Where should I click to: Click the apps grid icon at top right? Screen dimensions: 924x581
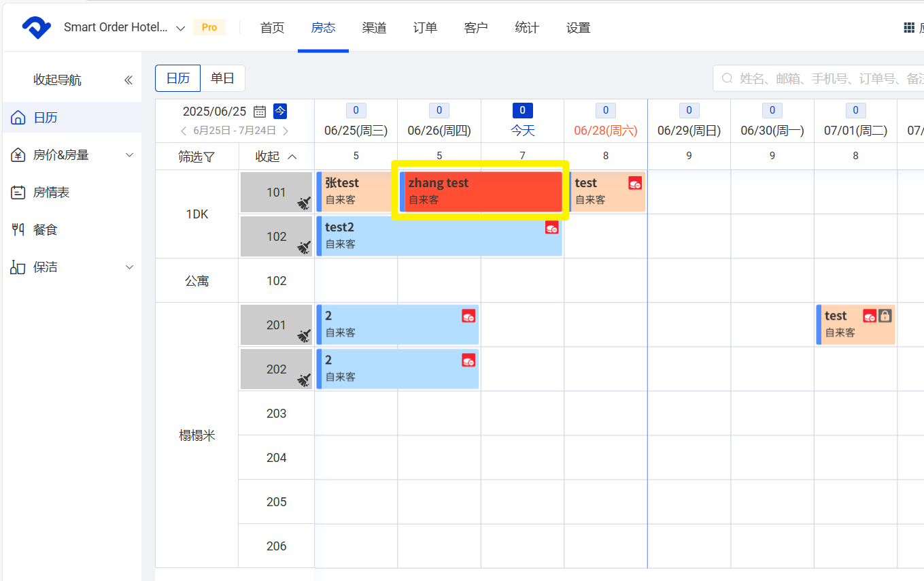(908, 28)
